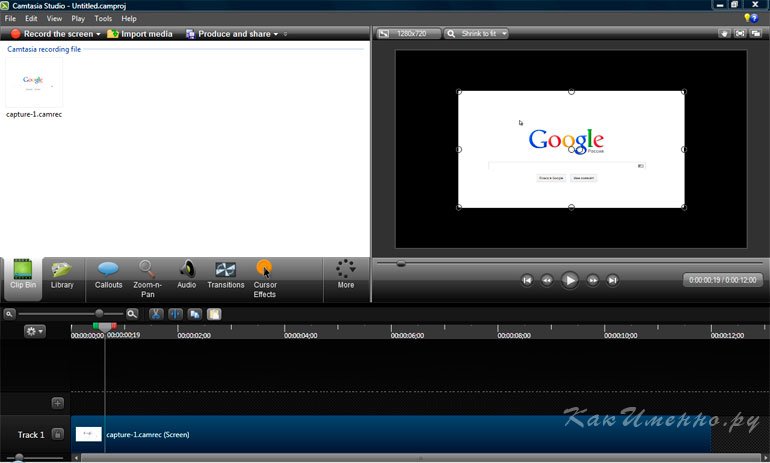This screenshot has width=770, height=463.
Task: Expand the Record the screen dropdown arrow
Action: 98,34
